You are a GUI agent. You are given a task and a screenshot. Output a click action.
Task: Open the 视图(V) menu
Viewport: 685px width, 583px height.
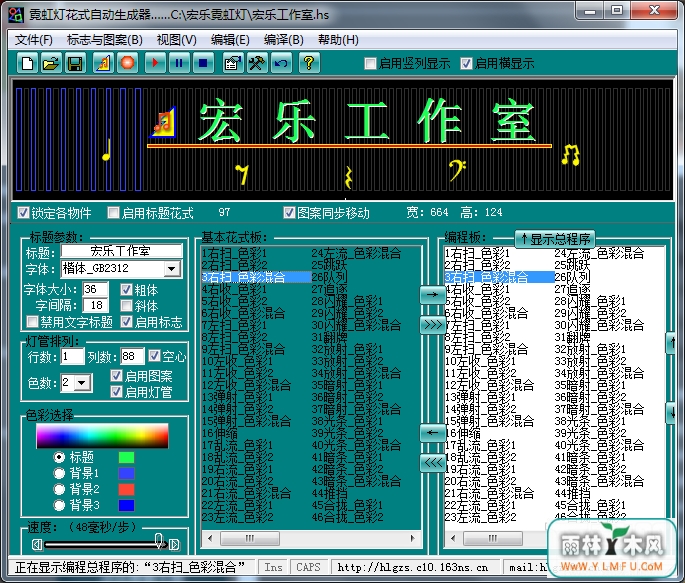(x=176, y=40)
